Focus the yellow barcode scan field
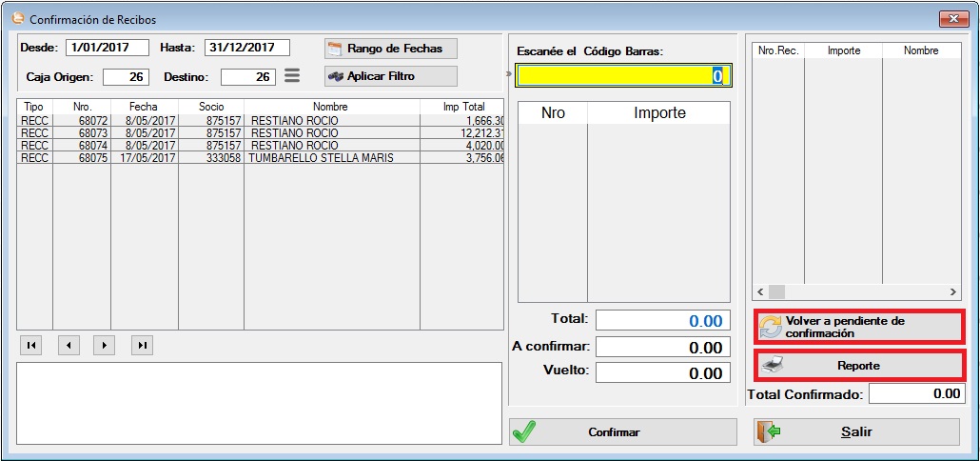980x461 pixels. (x=623, y=76)
